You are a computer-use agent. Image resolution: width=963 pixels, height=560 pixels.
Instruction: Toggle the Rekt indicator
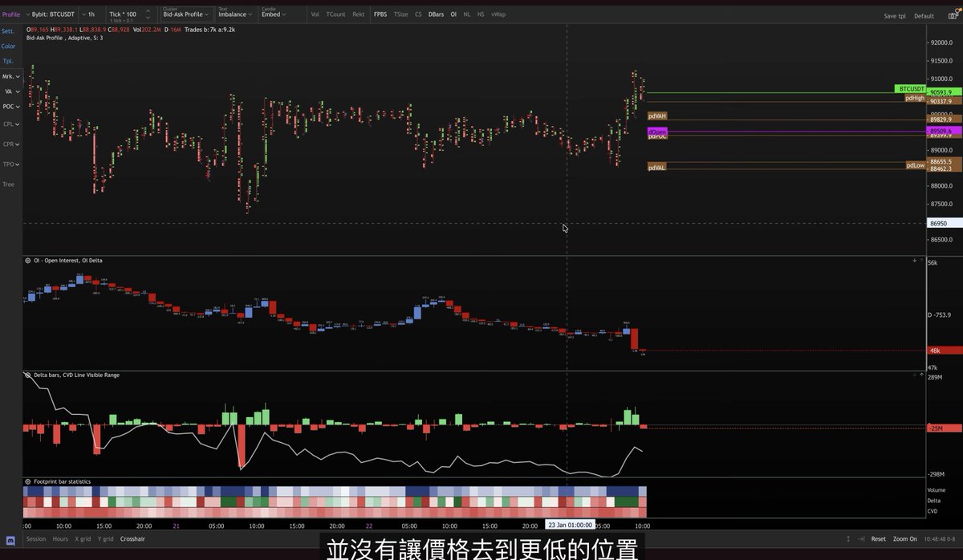click(359, 14)
